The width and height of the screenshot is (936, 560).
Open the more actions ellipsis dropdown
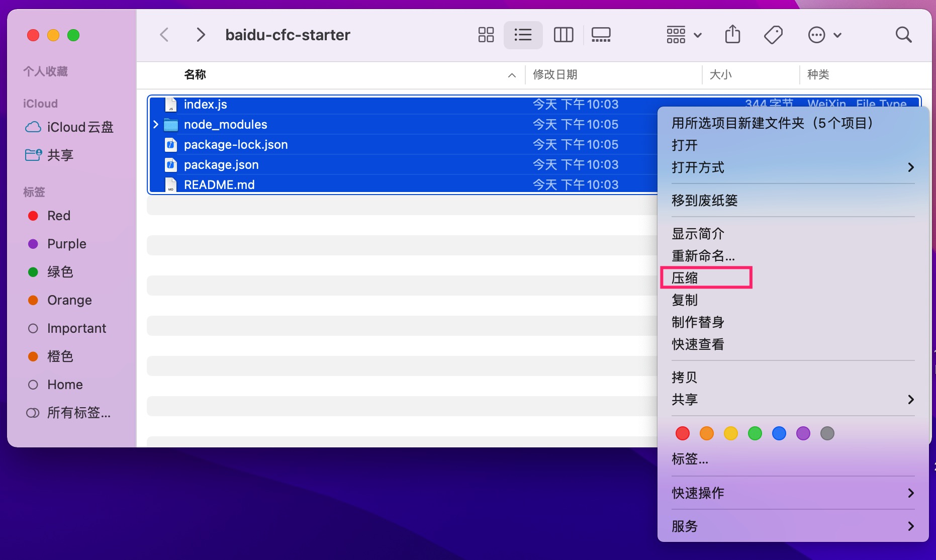tap(824, 35)
